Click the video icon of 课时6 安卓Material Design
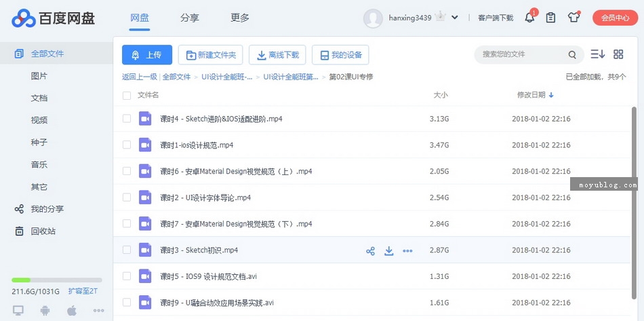The height and width of the screenshot is (321, 644). [145, 171]
